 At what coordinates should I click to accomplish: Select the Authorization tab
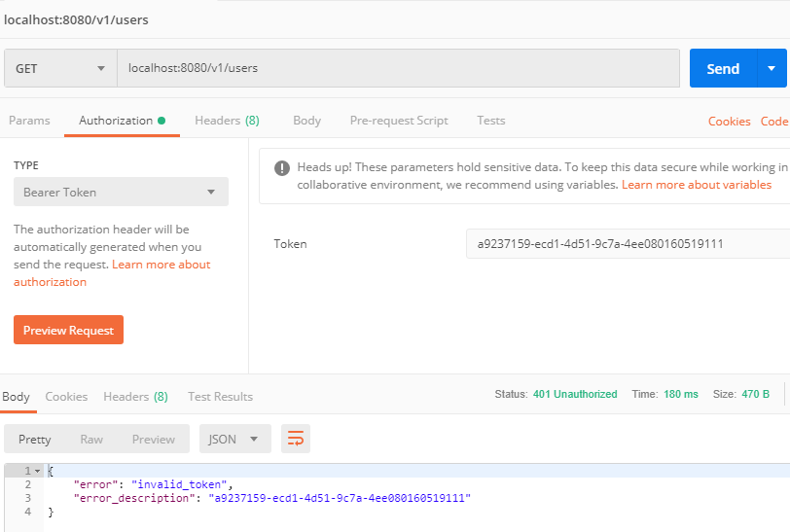point(122,121)
